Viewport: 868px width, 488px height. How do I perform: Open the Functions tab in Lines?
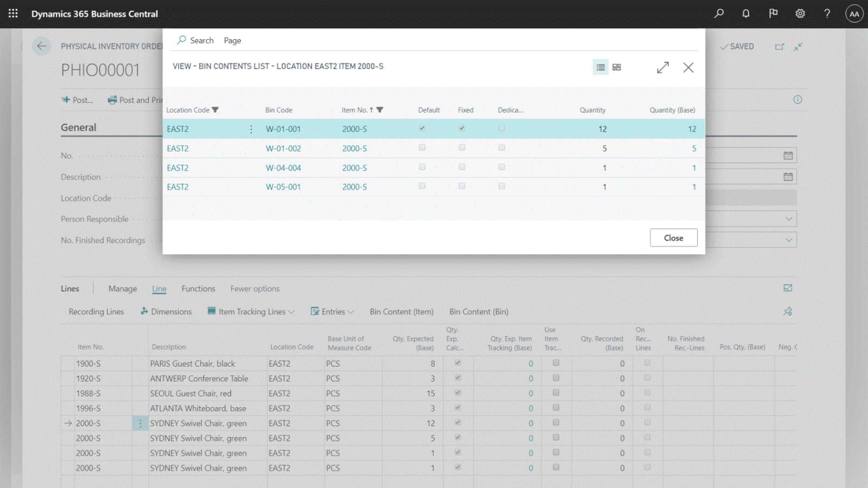pos(198,289)
